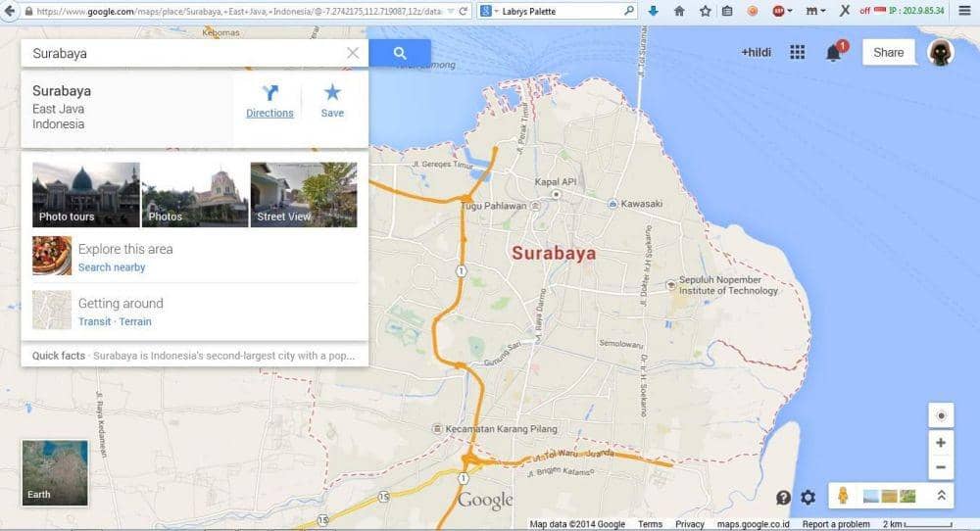
Task: Bookmark this page with the star
Action: tap(705, 11)
